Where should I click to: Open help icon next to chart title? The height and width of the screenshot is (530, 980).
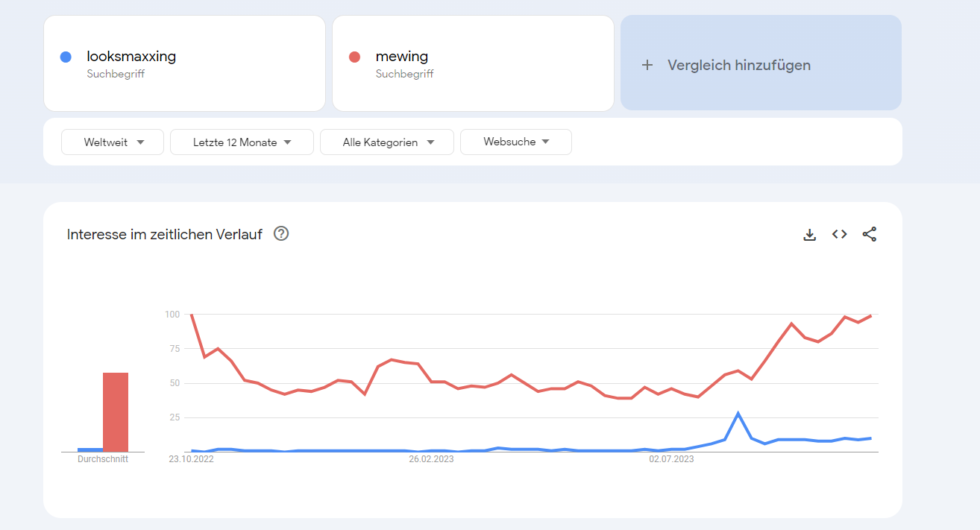tap(281, 233)
